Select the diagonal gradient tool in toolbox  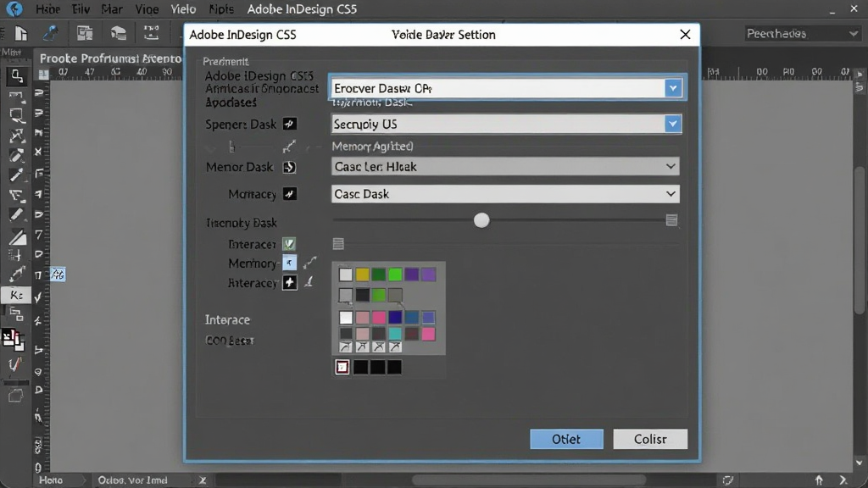tap(17, 237)
